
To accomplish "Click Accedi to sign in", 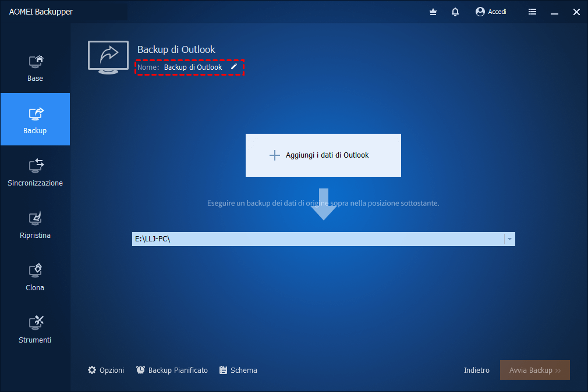I will [x=491, y=12].
